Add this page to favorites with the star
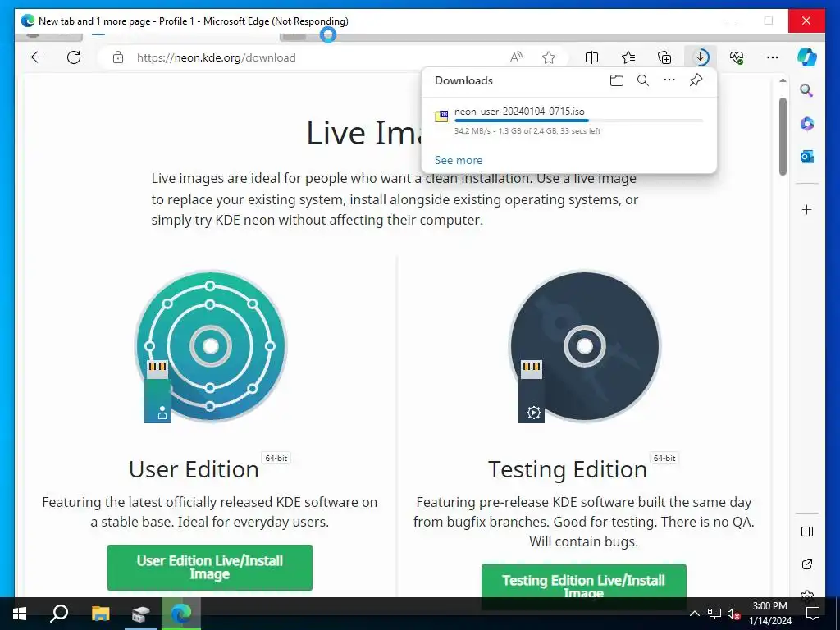This screenshot has height=630, width=840. pyautogui.click(x=549, y=57)
